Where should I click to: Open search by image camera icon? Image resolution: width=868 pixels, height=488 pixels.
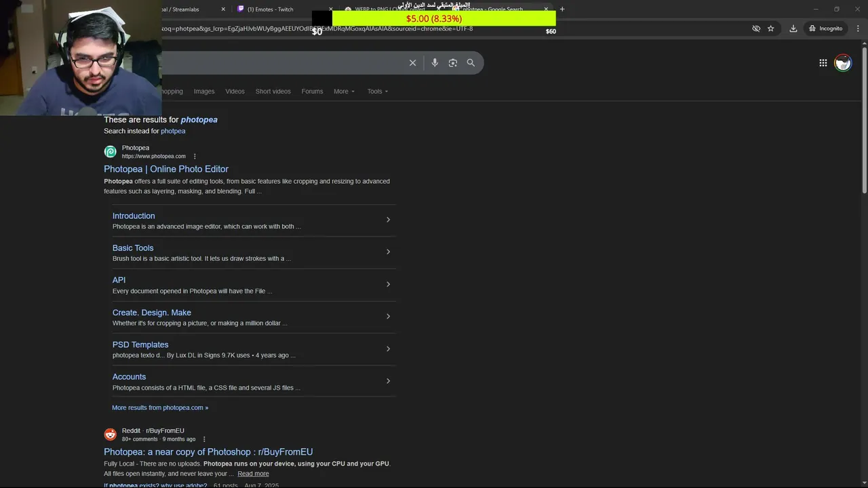pyautogui.click(x=452, y=63)
